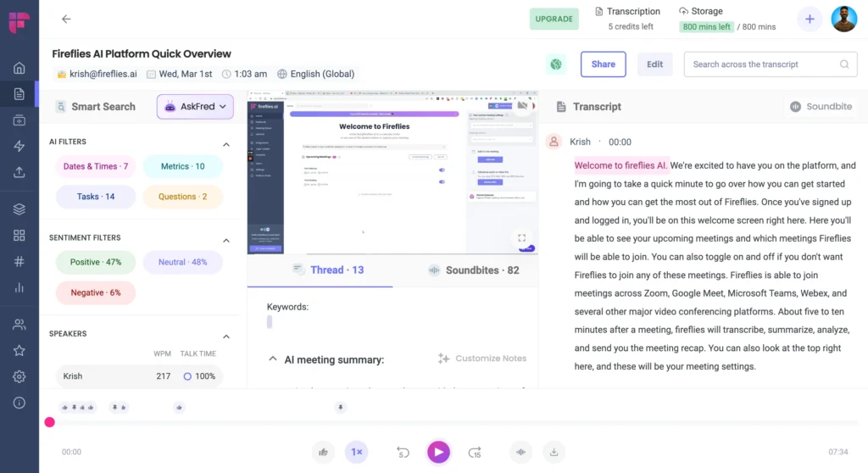Open the Transcript panel header
This screenshot has width=868, height=473.
(x=588, y=106)
